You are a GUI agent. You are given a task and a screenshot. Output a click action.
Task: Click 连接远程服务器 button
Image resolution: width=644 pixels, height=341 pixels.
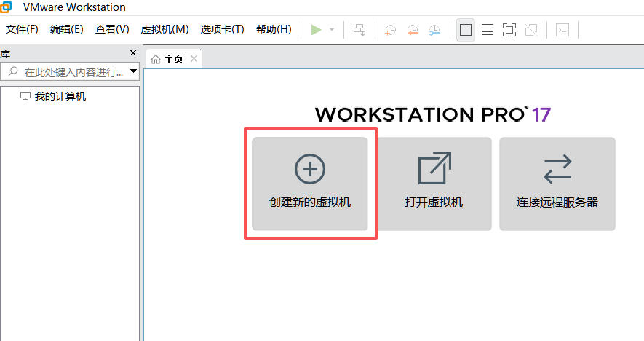(x=557, y=184)
